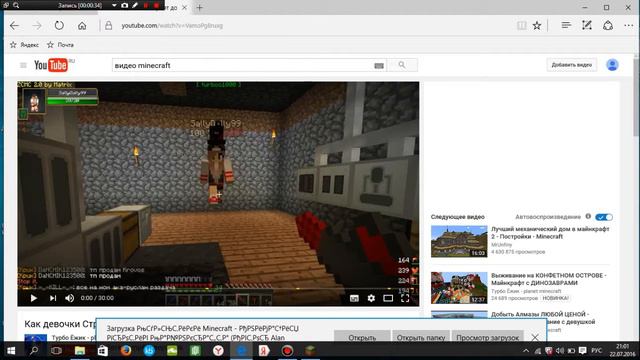Open taskbar search magnifier
This screenshot has width=640, height=360.
(x=34, y=351)
